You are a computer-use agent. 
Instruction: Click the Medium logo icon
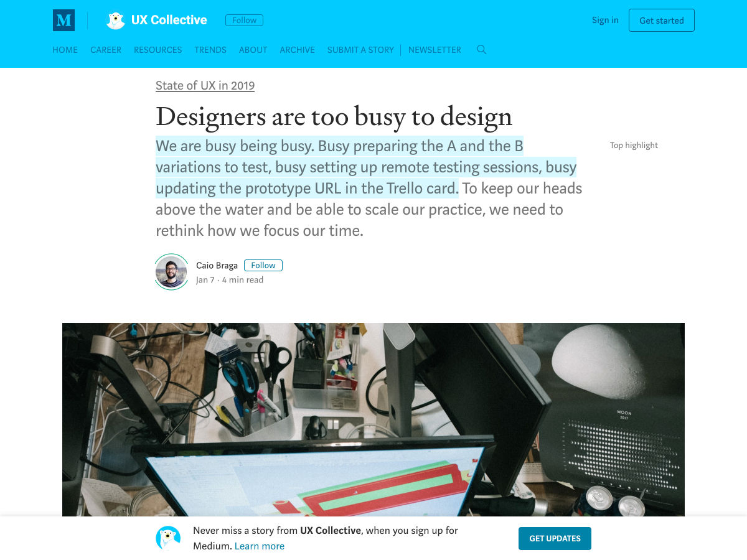point(63,21)
